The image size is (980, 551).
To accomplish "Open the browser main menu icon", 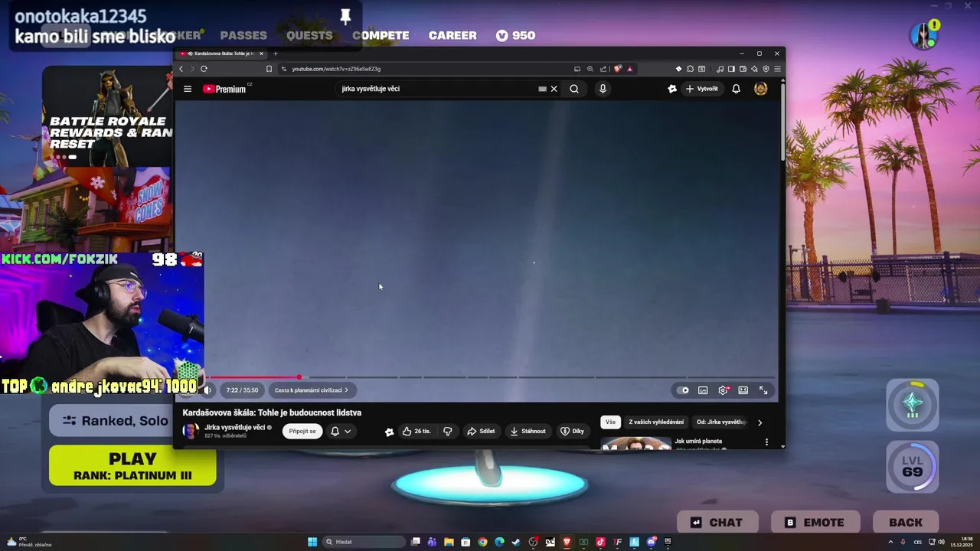I will (x=777, y=69).
